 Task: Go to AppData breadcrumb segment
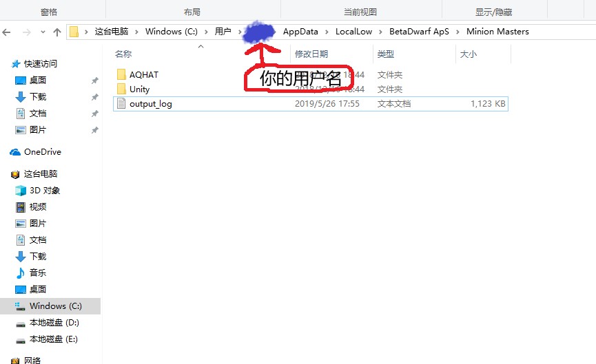[300, 32]
